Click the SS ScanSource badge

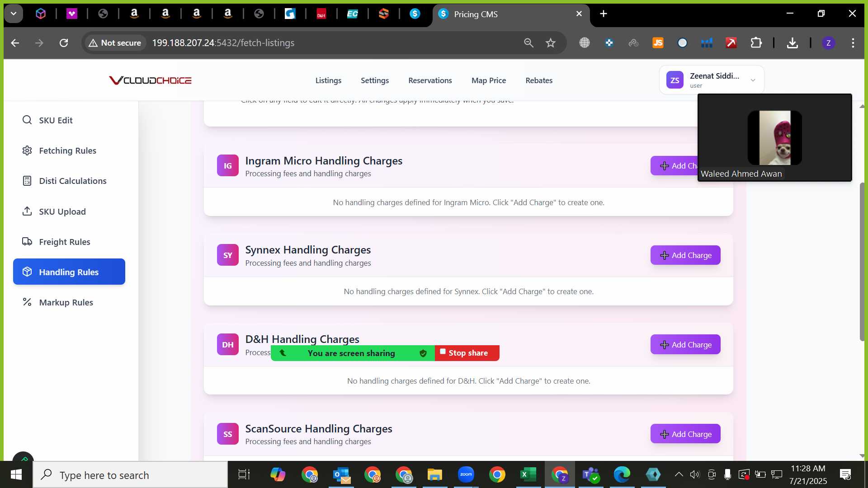(x=227, y=434)
